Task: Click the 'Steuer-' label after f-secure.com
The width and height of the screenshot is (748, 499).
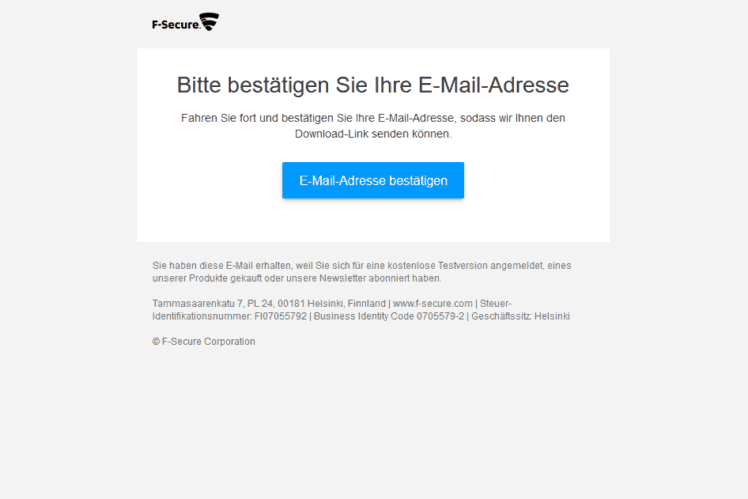Action: point(496,303)
